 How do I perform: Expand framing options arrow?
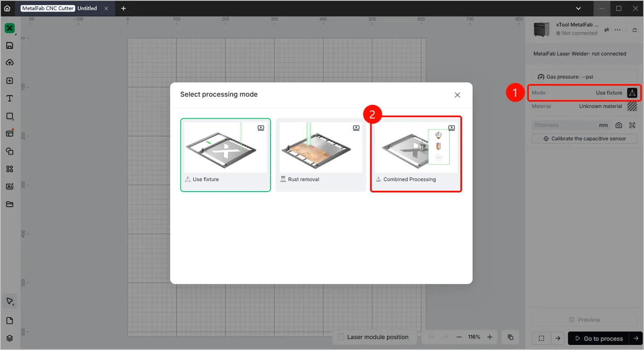click(x=558, y=338)
